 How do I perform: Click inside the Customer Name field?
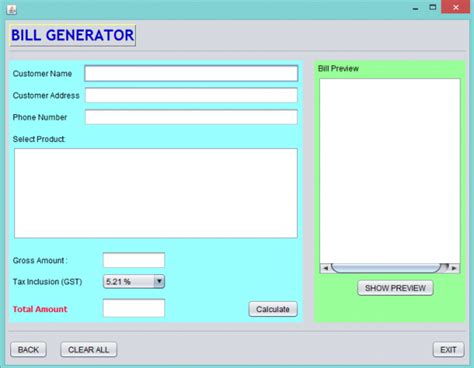tap(191, 73)
